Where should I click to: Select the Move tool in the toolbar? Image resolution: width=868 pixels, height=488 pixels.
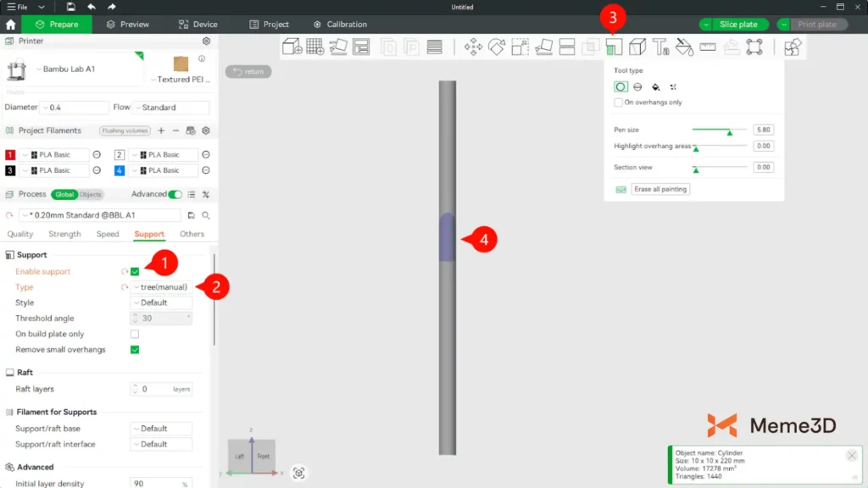point(473,47)
